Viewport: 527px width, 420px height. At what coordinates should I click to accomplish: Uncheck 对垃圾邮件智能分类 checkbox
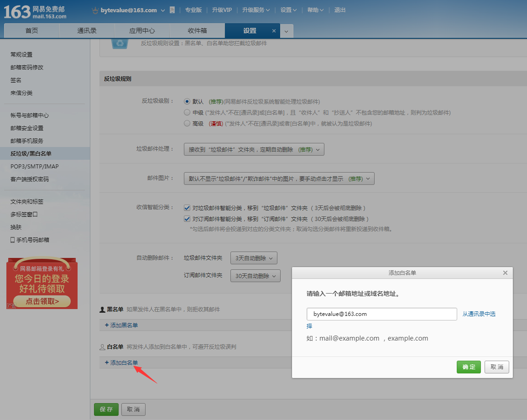point(187,208)
